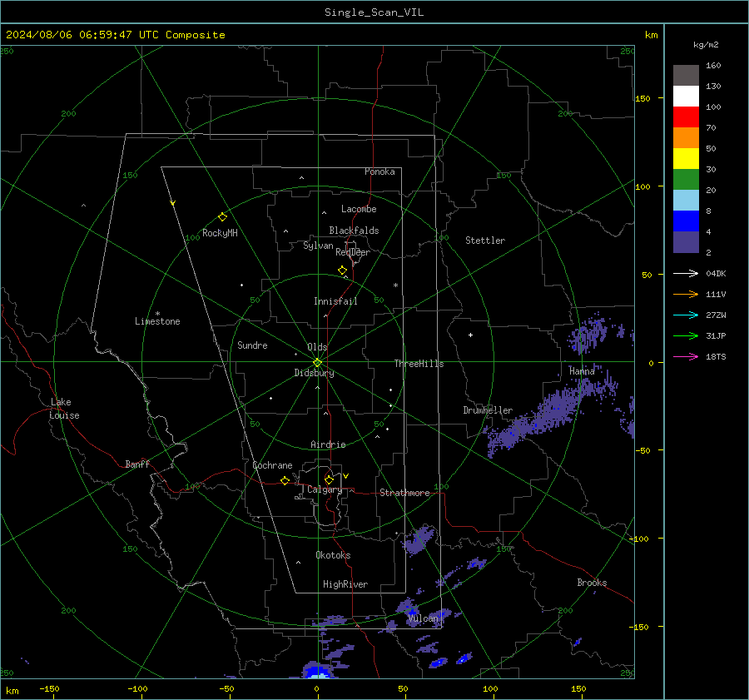
Task: Click the light blue 8-20 color swatch
Action: pyautogui.click(x=686, y=201)
